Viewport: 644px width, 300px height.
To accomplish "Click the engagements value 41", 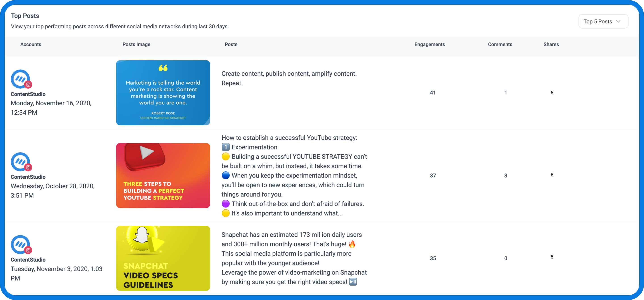I will (x=433, y=93).
